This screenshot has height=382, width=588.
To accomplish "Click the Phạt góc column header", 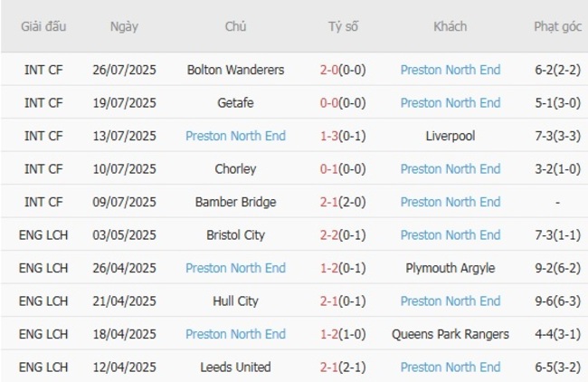I will point(557,26).
